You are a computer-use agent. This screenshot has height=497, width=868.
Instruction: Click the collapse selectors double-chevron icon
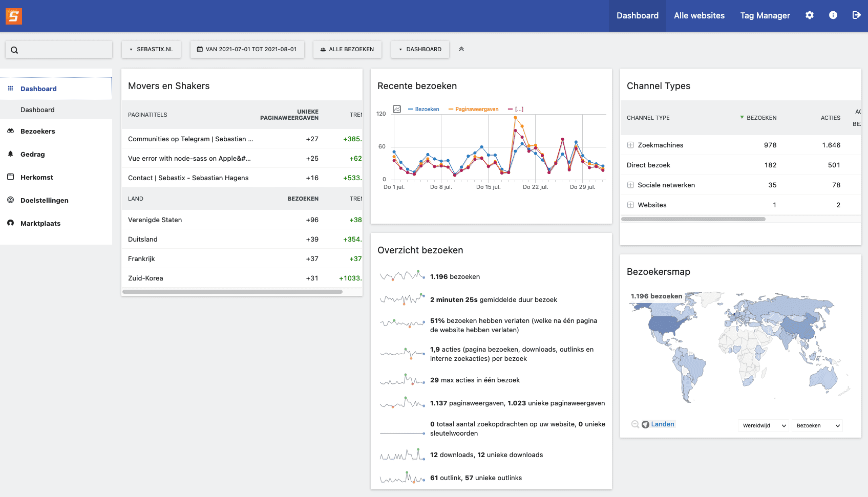461,49
